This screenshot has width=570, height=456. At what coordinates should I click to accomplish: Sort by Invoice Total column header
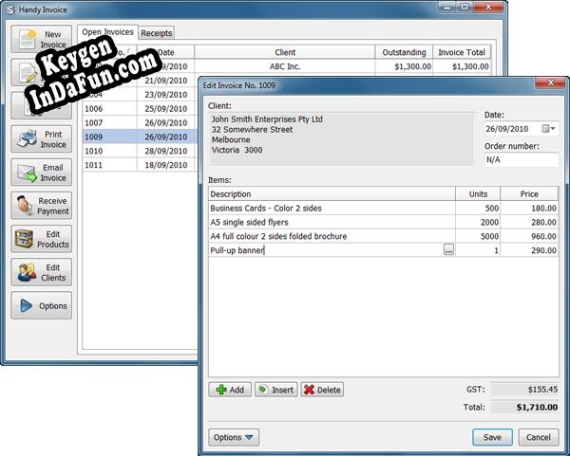click(462, 52)
